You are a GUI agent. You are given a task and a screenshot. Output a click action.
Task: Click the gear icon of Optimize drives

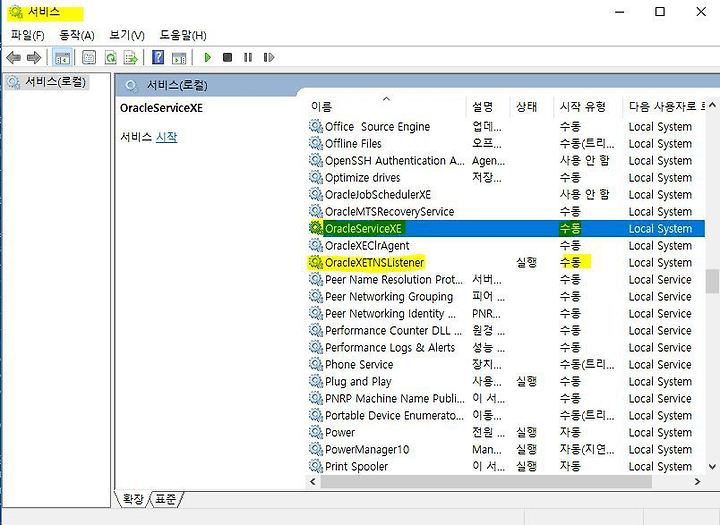(x=315, y=177)
